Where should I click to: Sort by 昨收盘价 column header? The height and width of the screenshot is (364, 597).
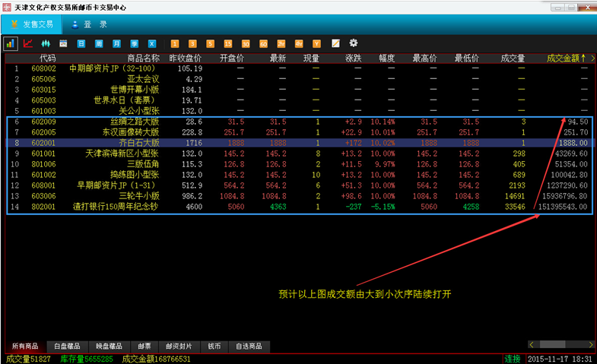tap(185, 58)
